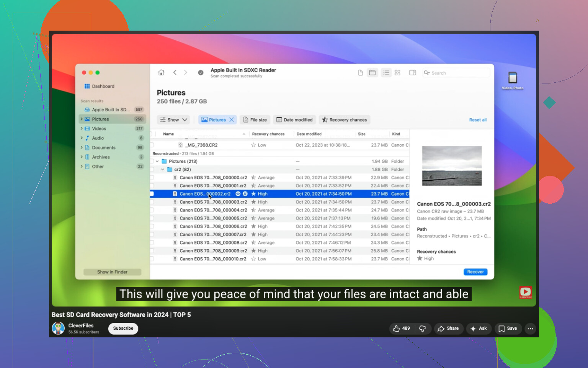588x368 pixels.
Task: Open hex view icon on selected row
Action: click(x=245, y=194)
